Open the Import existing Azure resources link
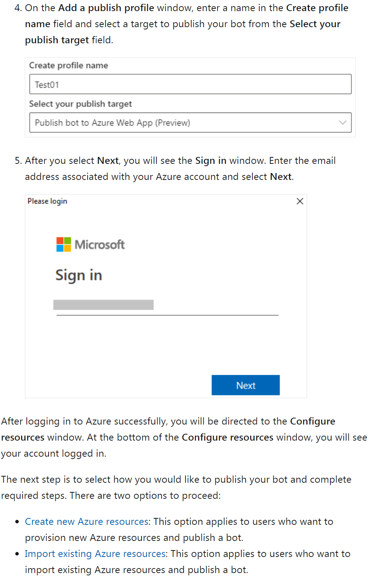374x588 pixels. point(95,554)
